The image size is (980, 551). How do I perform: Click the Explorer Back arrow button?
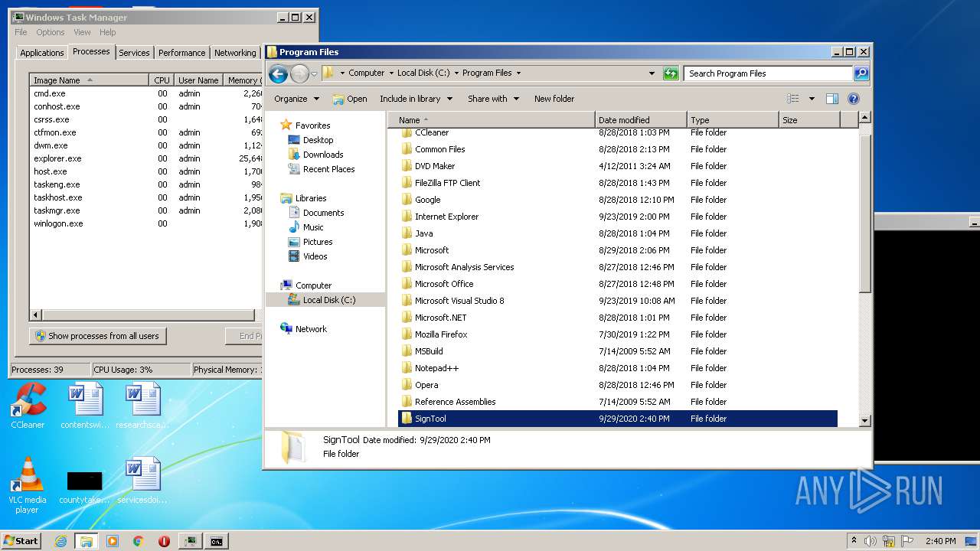pyautogui.click(x=279, y=73)
